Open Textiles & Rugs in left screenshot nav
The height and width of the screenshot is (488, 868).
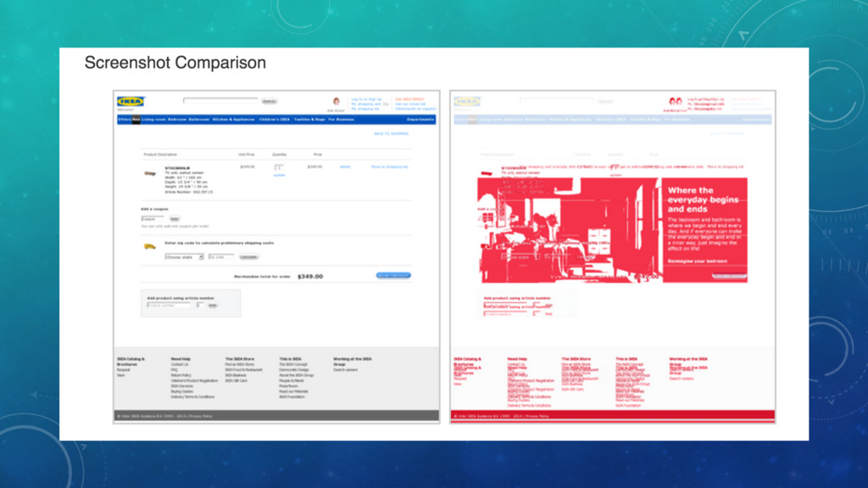pyautogui.click(x=309, y=119)
